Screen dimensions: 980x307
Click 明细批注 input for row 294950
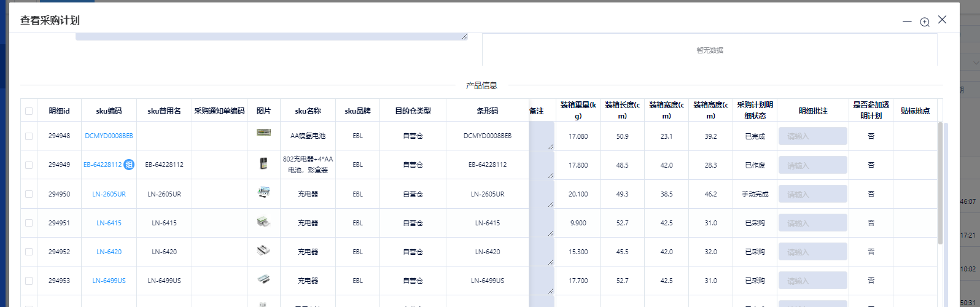click(x=813, y=194)
